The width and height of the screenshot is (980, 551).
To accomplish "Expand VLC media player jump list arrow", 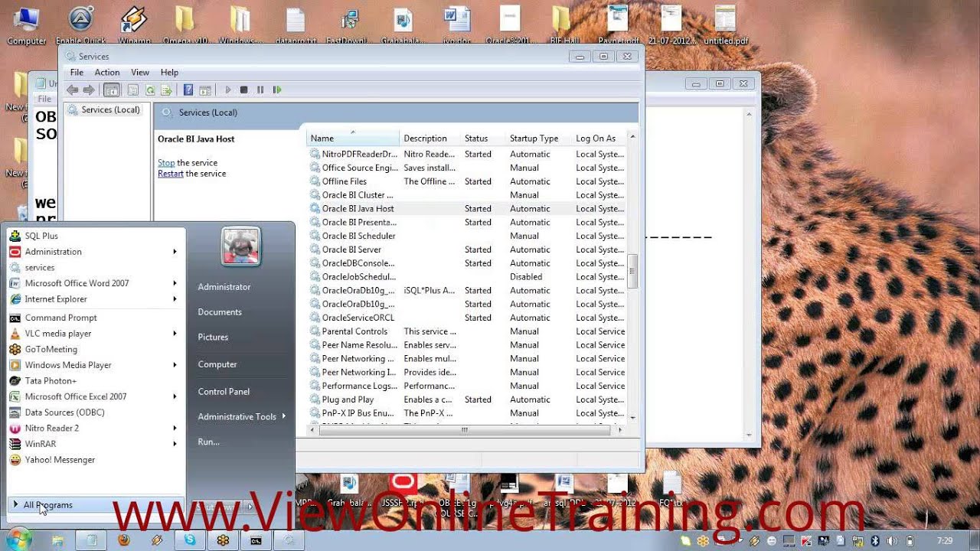I will (x=175, y=334).
